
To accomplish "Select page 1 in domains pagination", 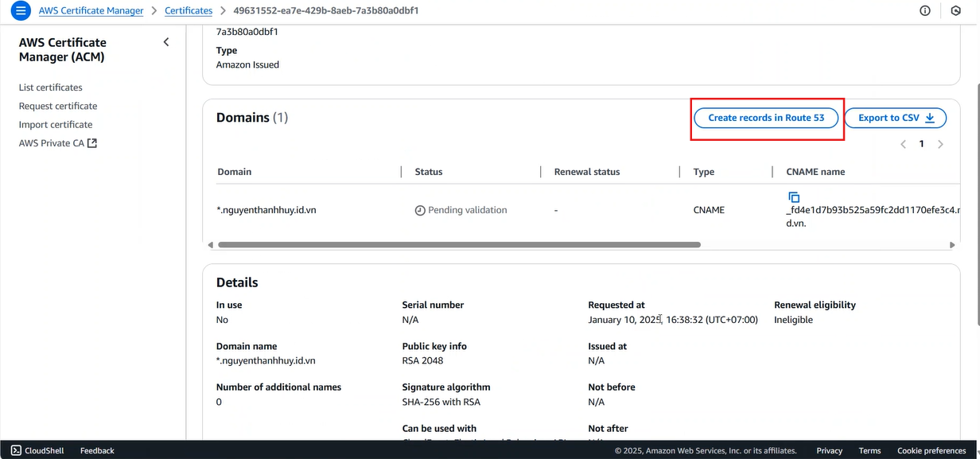I will click(x=922, y=144).
